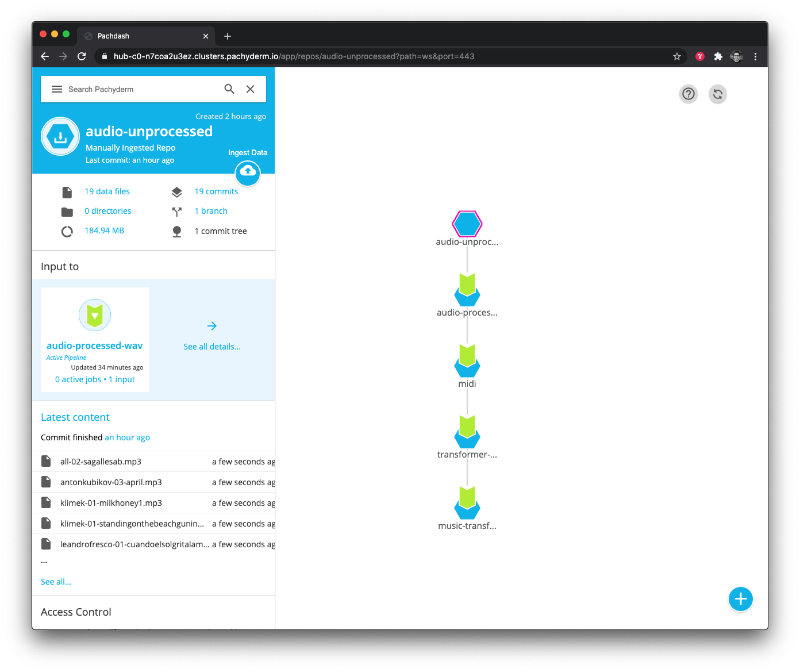The height and width of the screenshot is (672, 800).
Task: Open the 19 commits link
Action: click(x=216, y=191)
